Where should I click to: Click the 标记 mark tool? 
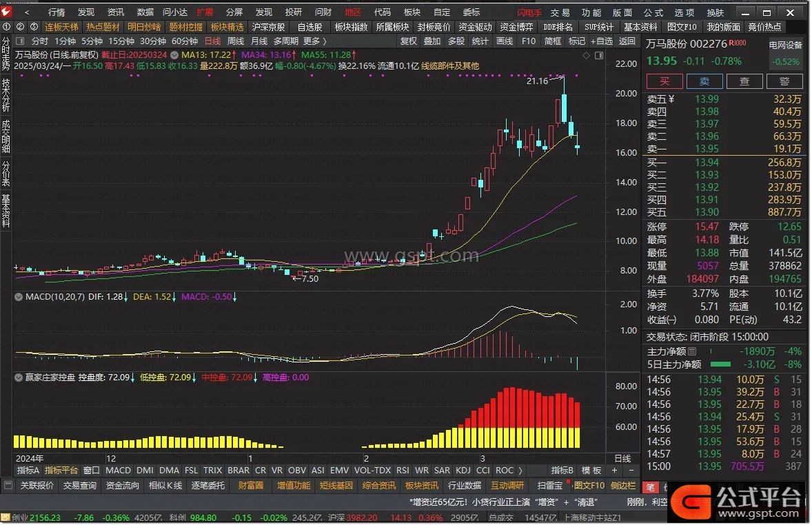[x=576, y=41]
